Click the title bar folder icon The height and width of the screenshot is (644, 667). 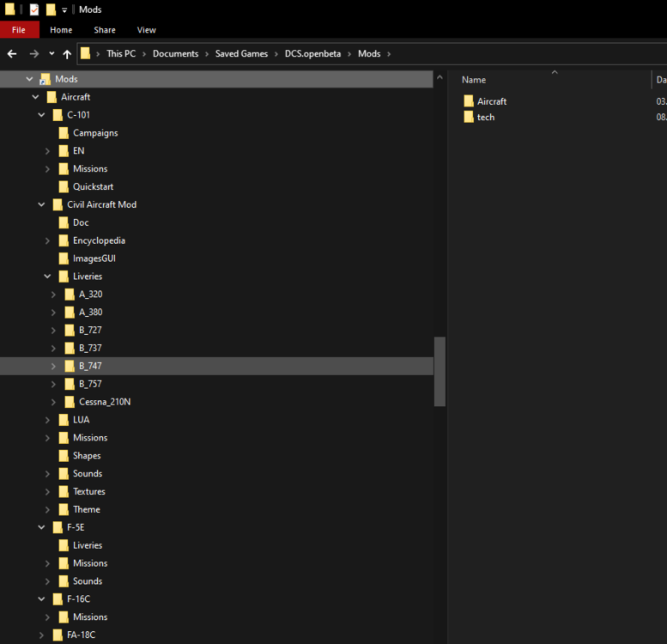(x=9, y=9)
